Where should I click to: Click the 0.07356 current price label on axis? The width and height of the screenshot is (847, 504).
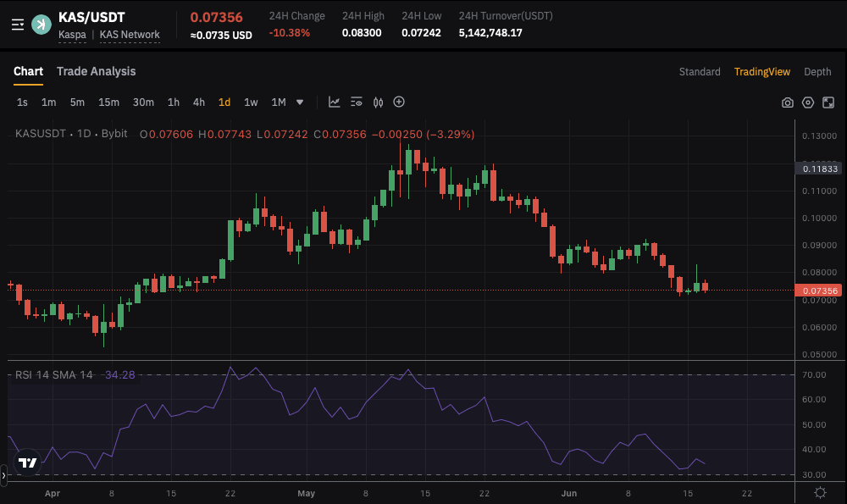[x=818, y=291]
